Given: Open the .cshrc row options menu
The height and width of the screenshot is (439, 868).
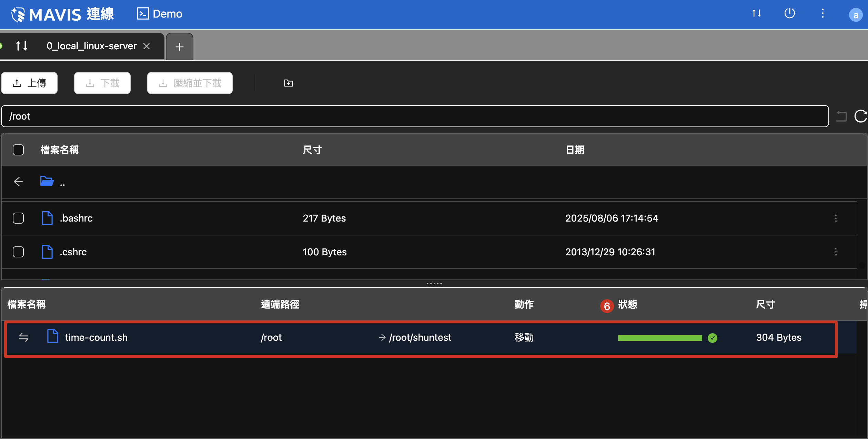Looking at the screenshot, I should (836, 252).
